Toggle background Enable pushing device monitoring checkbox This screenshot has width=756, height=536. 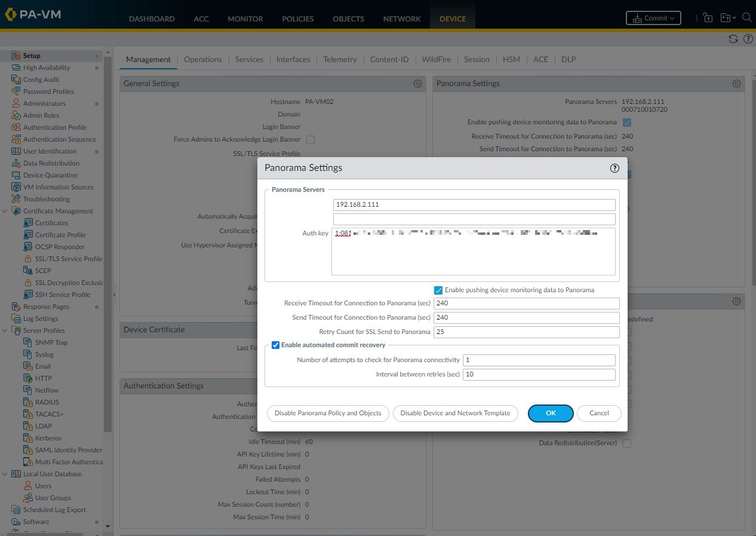click(x=627, y=122)
